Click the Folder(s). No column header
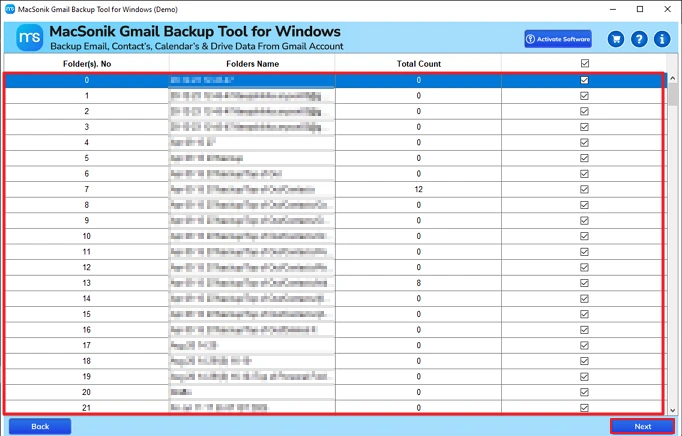The image size is (682, 436). (86, 64)
